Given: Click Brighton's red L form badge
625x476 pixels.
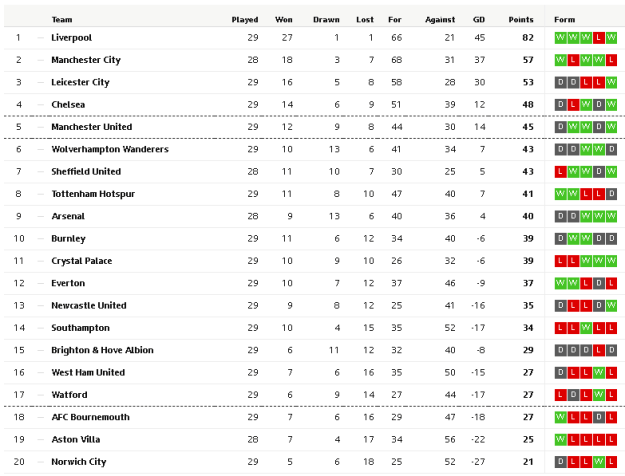Looking at the screenshot, I should point(598,351).
